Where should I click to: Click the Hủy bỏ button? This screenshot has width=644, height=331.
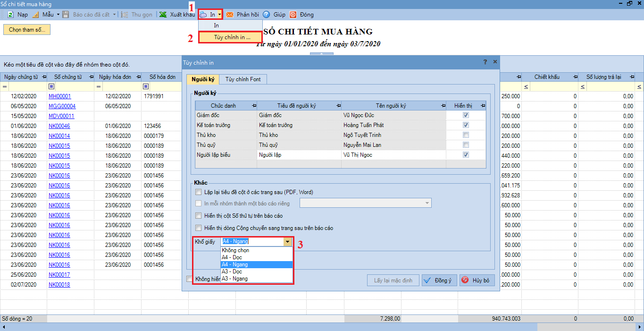coord(477,280)
